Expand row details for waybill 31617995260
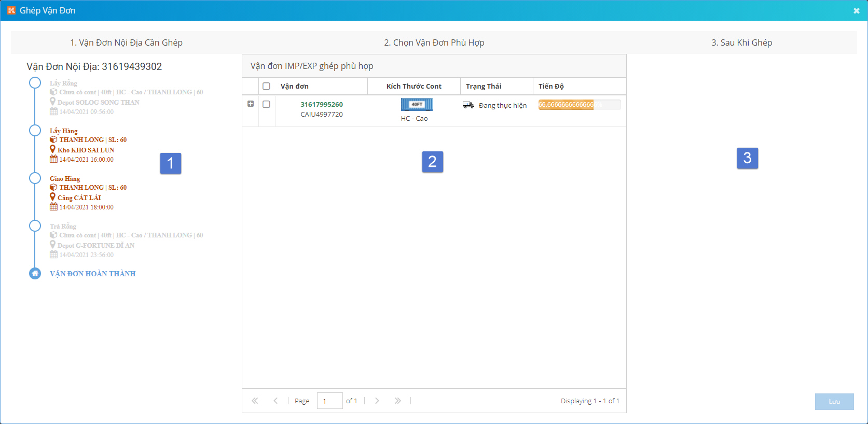The width and height of the screenshot is (868, 424). [251, 104]
